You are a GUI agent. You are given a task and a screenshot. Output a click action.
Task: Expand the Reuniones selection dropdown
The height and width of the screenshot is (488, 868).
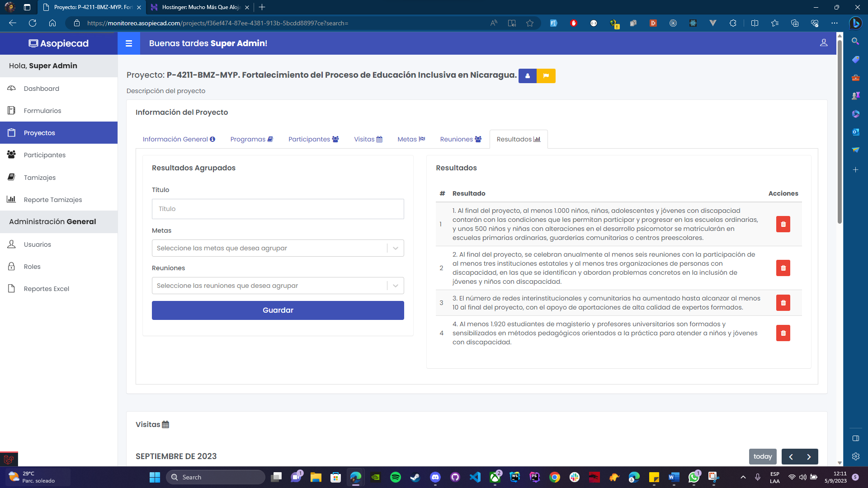395,286
